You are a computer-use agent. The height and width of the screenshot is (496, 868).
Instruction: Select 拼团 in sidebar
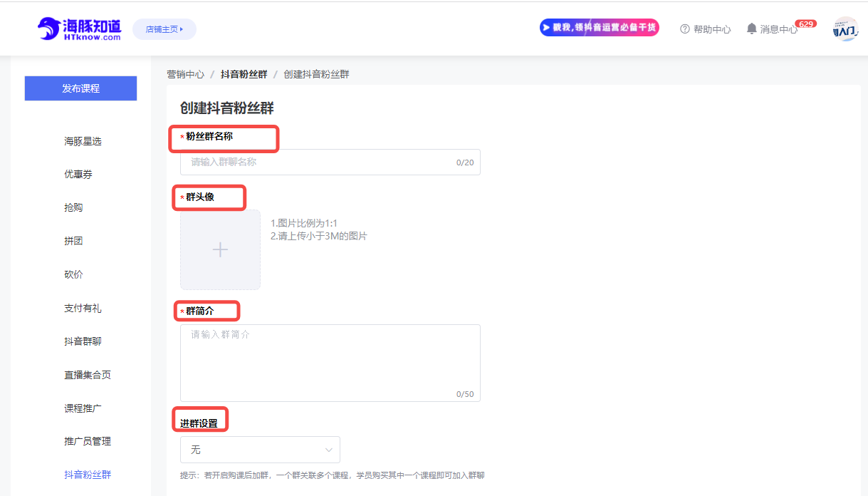click(x=73, y=241)
